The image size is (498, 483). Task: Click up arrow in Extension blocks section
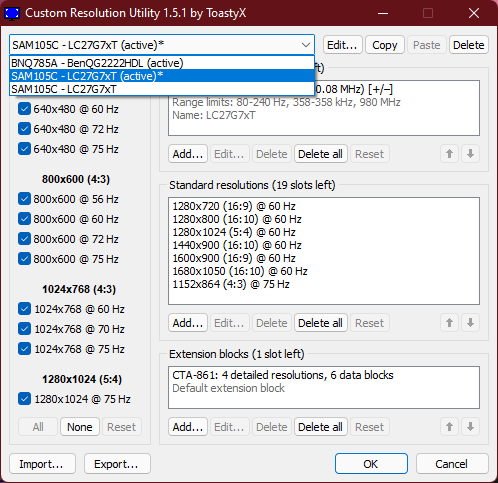pyautogui.click(x=449, y=426)
